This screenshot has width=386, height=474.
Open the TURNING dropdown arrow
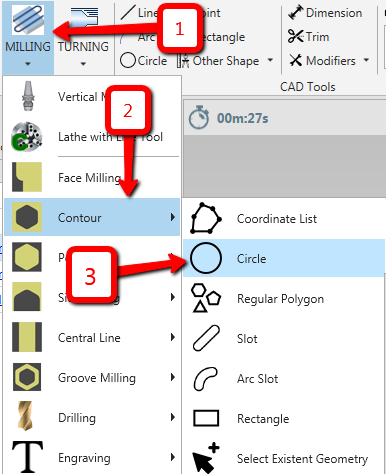coord(83,64)
